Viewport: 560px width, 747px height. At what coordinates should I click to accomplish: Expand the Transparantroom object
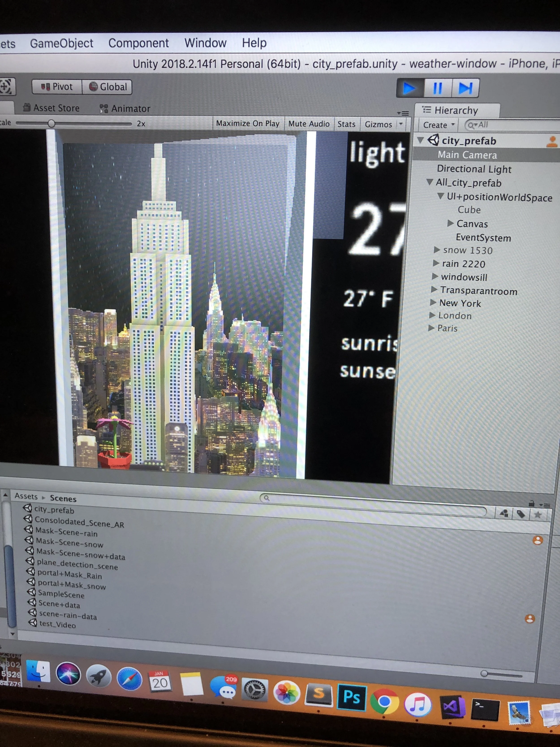click(434, 290)
